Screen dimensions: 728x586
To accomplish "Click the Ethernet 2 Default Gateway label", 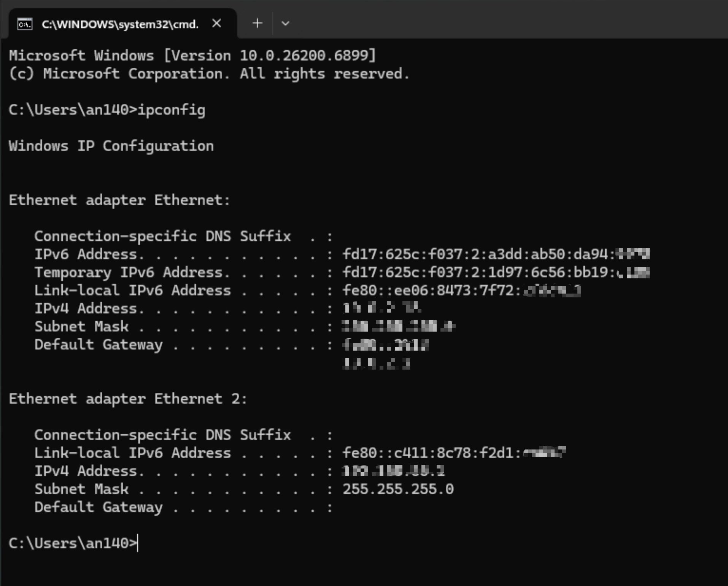I will [x=99, y=507].
